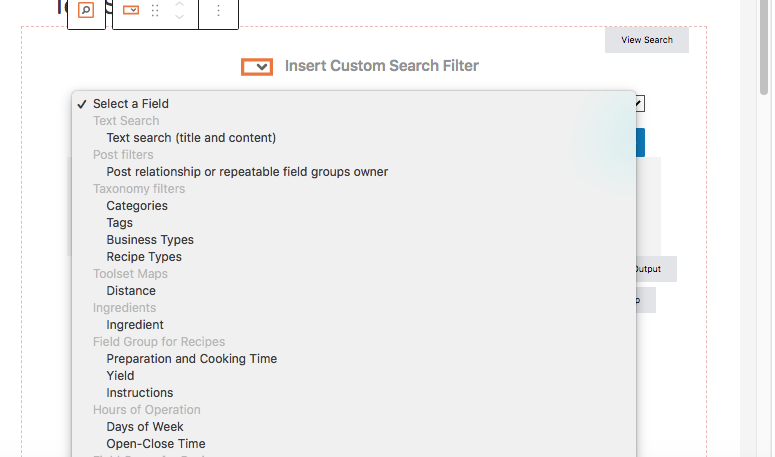Click the field select dropdown arrow

pyautogui.click(x=639, y=103)
